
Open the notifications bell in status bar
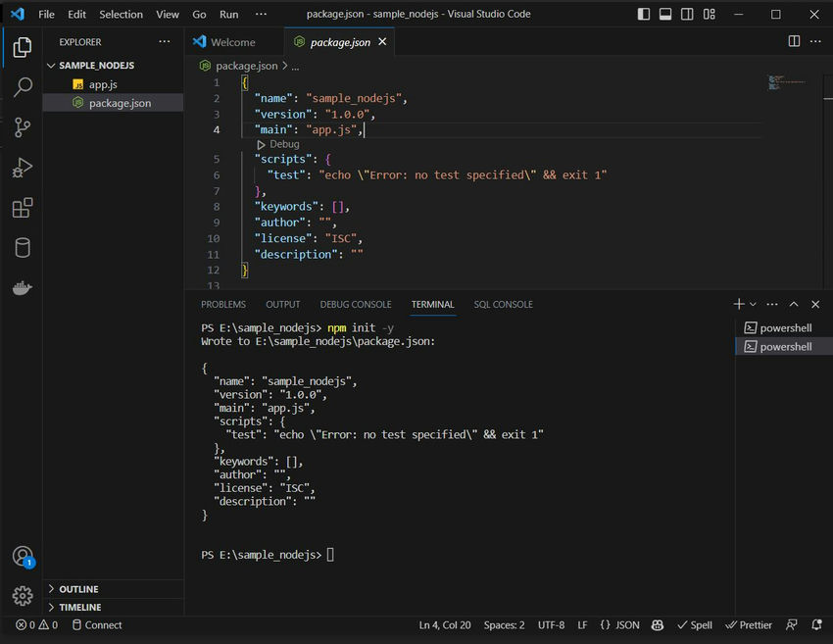coord(816,624)
